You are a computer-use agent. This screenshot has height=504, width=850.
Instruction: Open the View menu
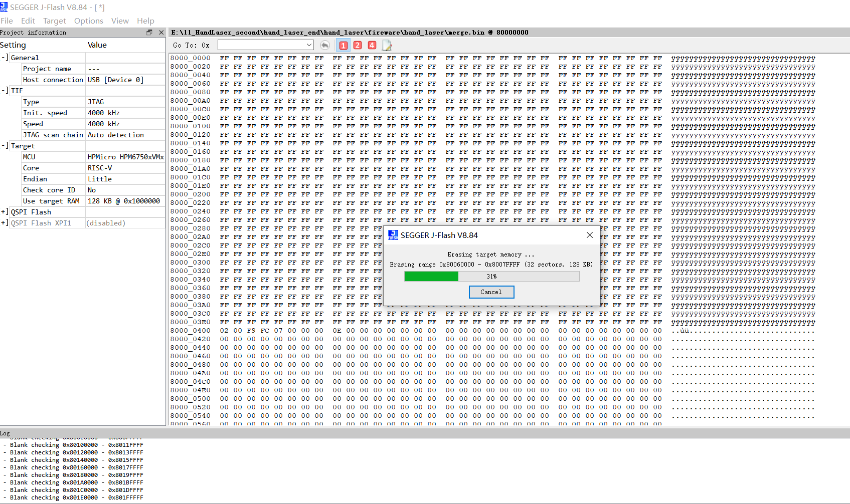point(120,21)
